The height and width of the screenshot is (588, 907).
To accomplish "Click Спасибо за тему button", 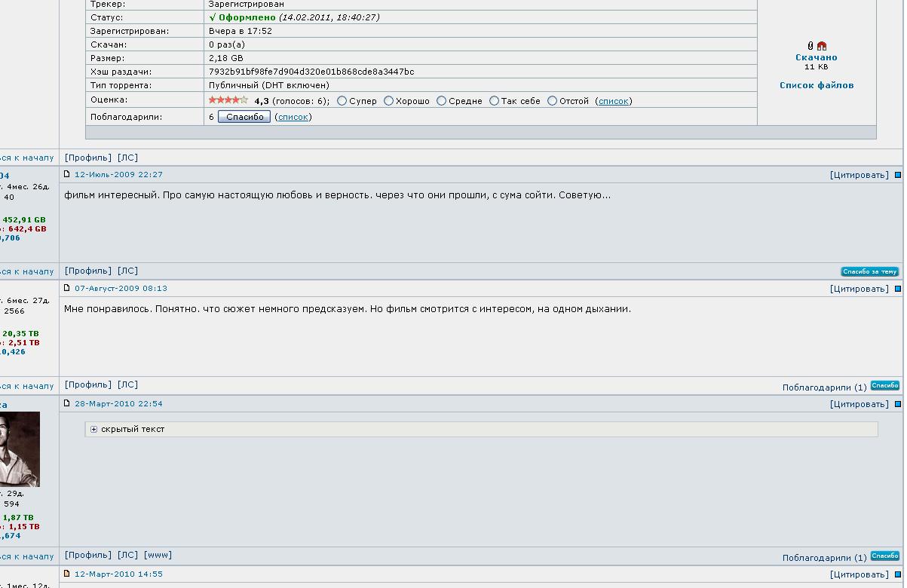I will click(x=870, y=271).
